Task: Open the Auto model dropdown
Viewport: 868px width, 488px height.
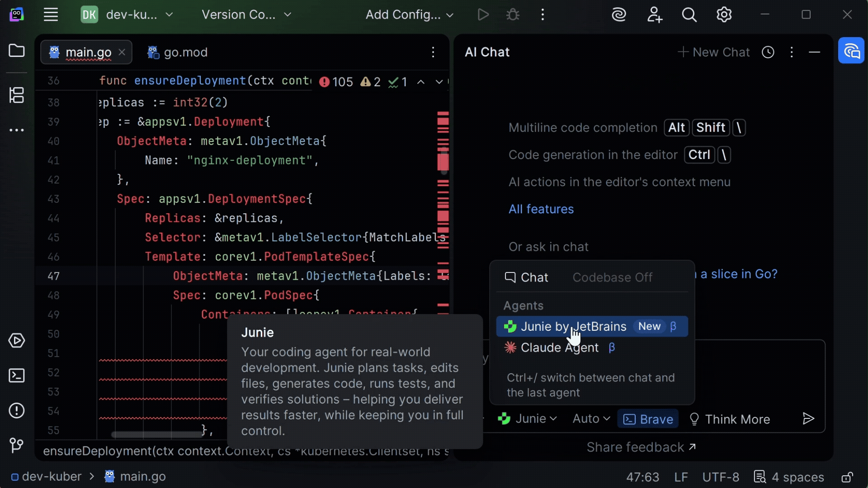Action: pos(591,419)
